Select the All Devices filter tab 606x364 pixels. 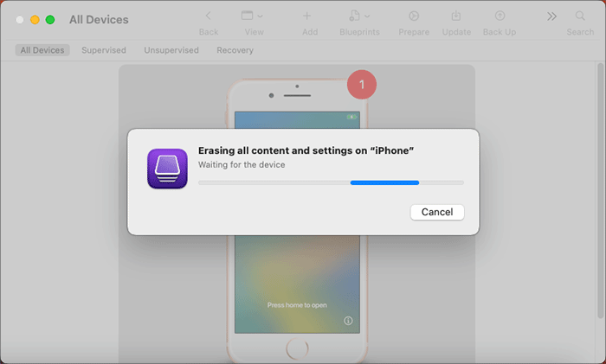point(42,50)
